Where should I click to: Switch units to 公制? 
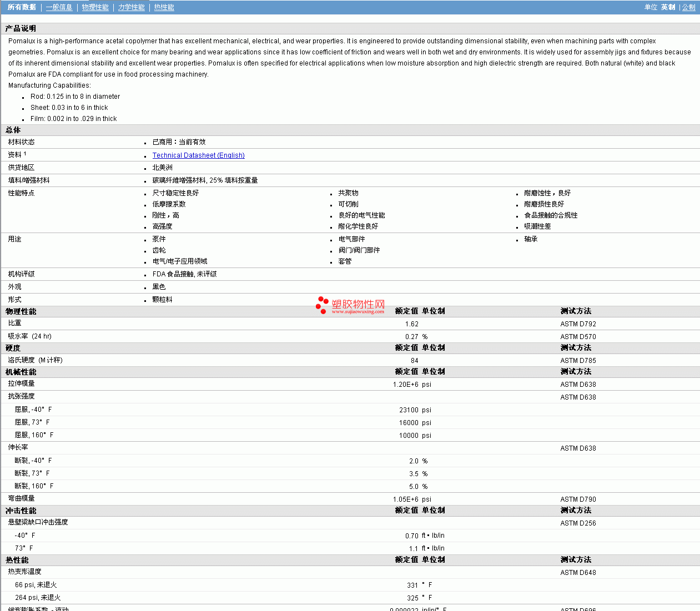tap(689, 7)
